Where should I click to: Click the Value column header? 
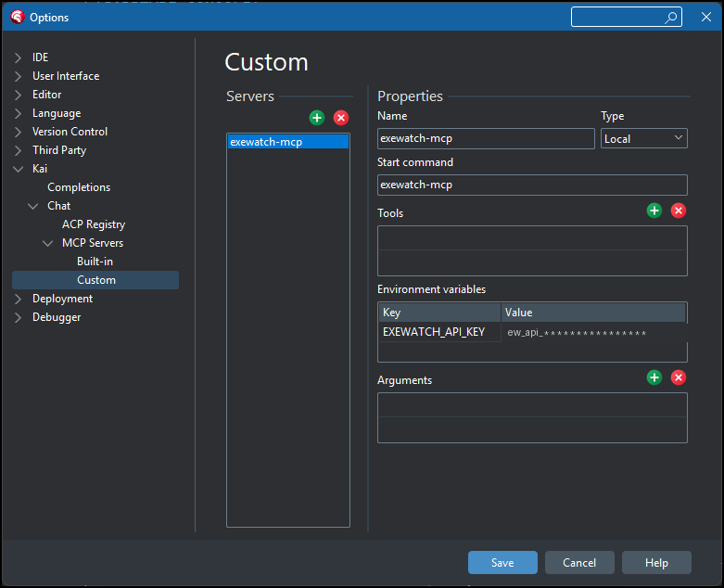594,313
